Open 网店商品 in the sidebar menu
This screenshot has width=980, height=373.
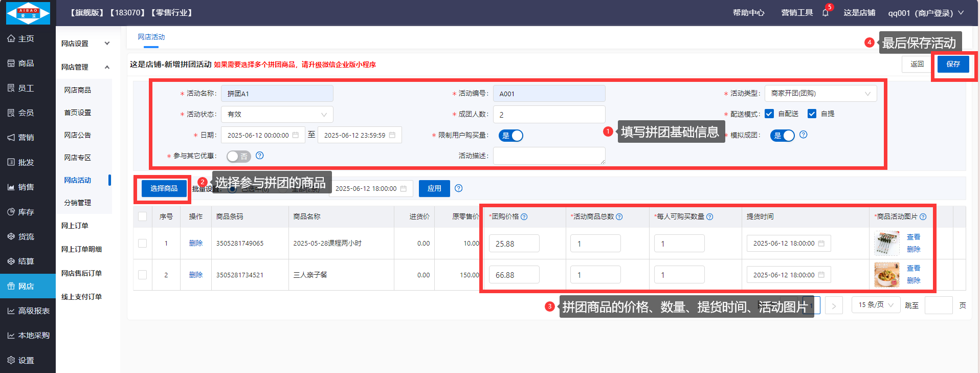pos(78,90)
